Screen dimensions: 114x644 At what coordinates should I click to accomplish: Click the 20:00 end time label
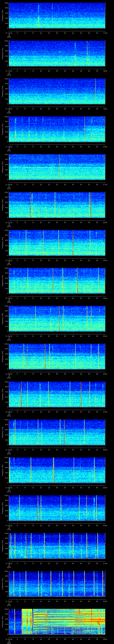105,147
